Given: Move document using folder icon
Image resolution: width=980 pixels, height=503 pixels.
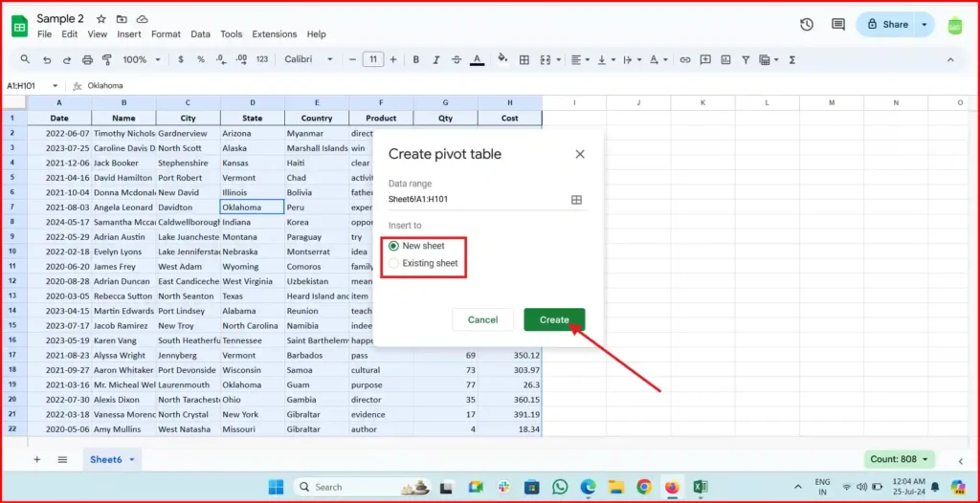Looking at the screenshot, I should pos(122,19).
